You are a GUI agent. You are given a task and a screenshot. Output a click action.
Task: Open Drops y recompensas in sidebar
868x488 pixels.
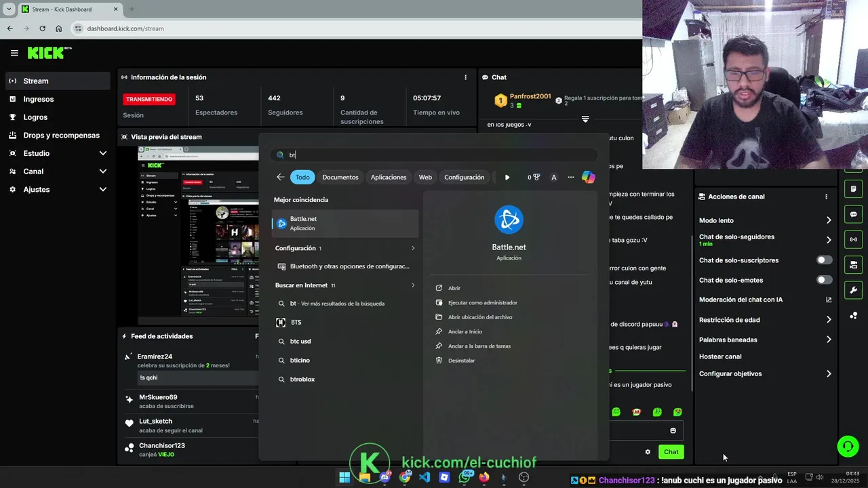tap(57, 135)
